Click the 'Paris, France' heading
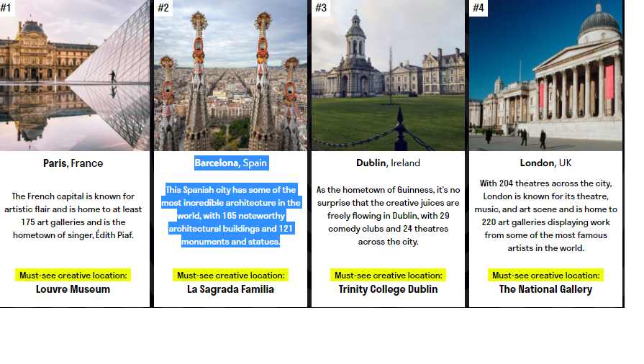The height and width of the screenshot is (364, 644). point(73,163)
